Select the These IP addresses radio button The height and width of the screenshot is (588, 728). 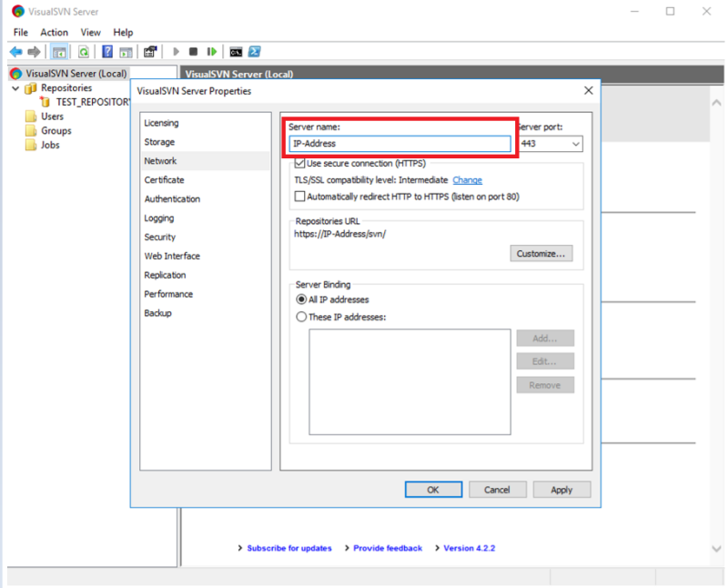(301, 316)
